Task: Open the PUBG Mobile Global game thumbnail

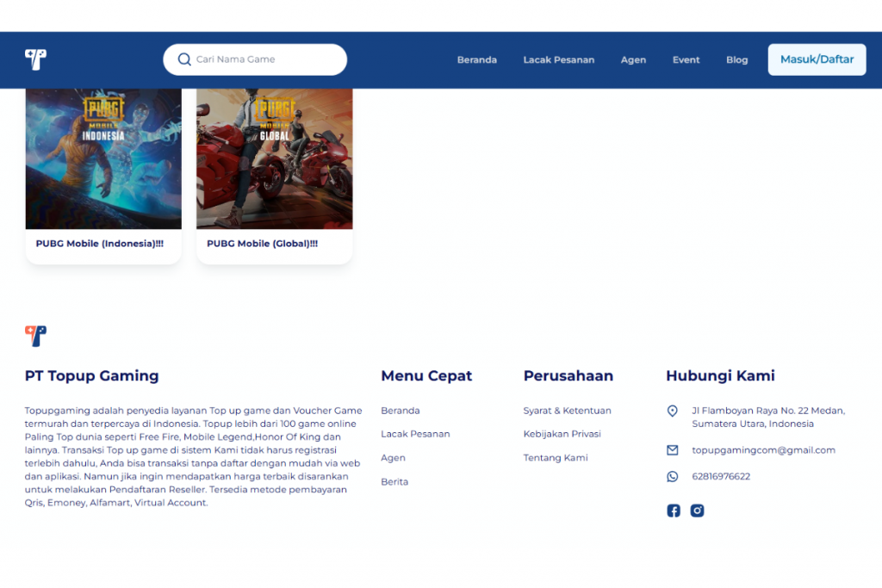Action: (275, 158)
